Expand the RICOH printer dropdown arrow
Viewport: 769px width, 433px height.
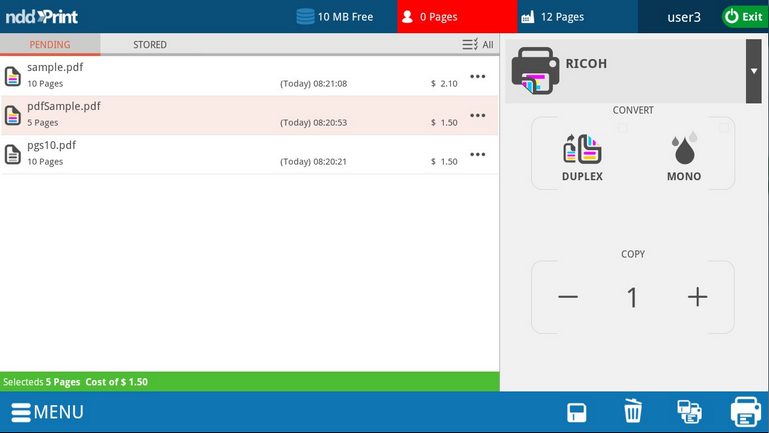point(753,71)
